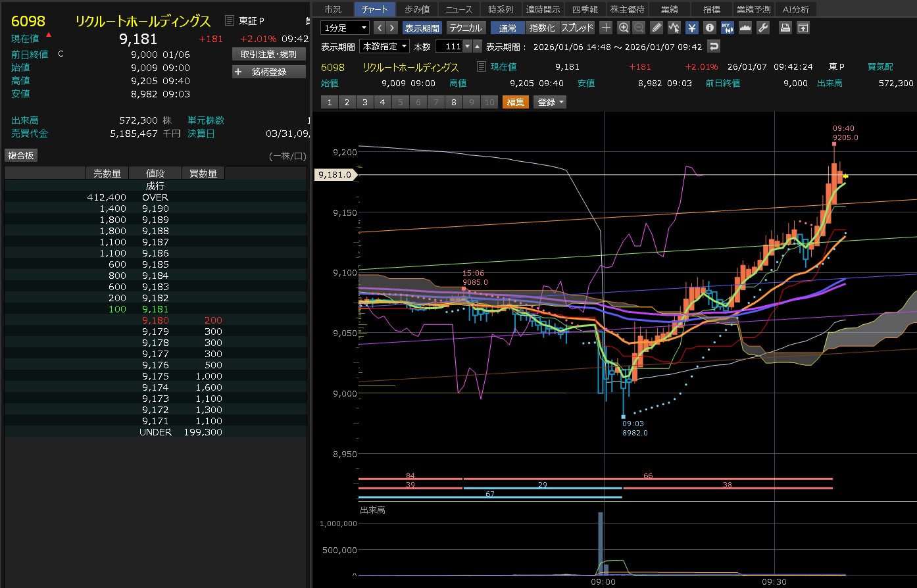Click the reset display period arrow icon

coord(713,46)
